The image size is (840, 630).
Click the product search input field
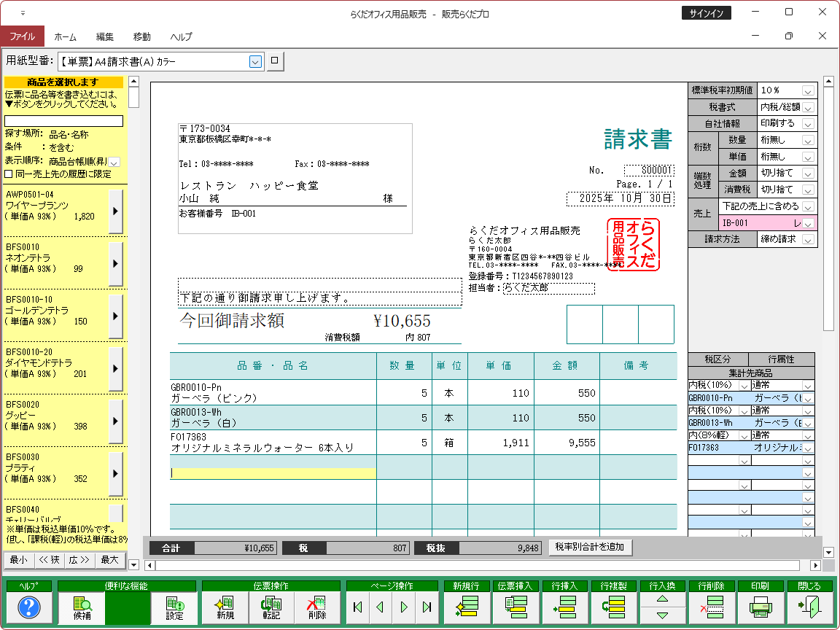[x=64, y=121]
